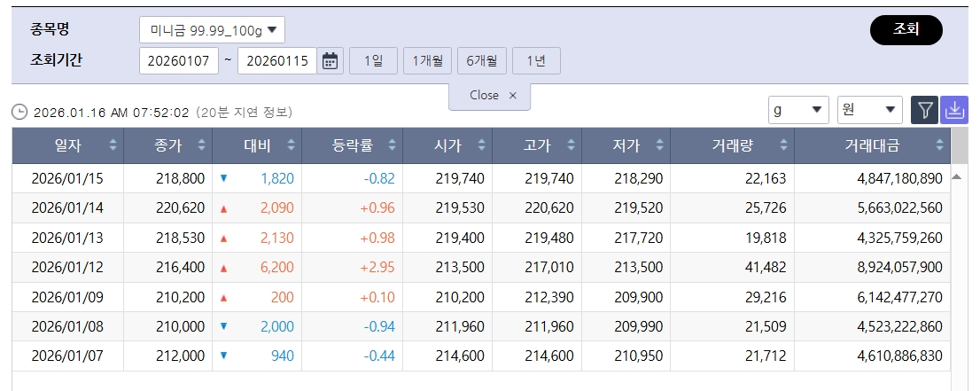Click change rate +0.10
This screenshot has height=391, width=980.
point(377,297)
